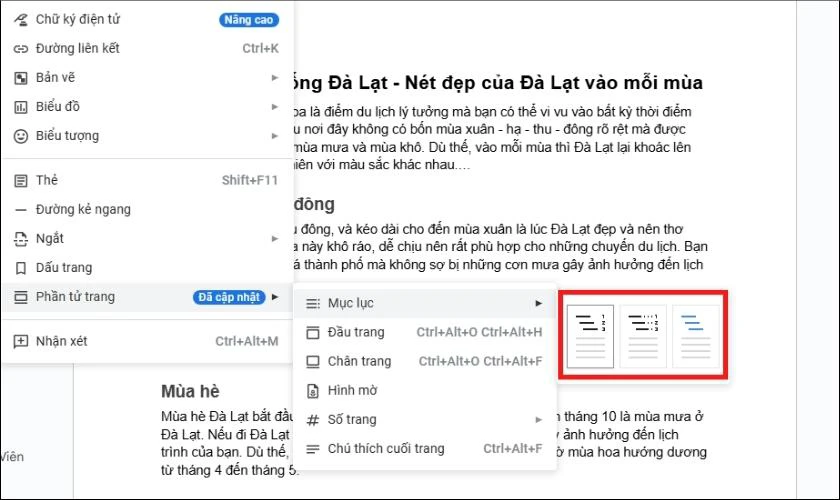The height and width of the screenshot is (500, 840).
Task: Choose Đầu trang in the submenu
Action: tap(425, 332)
